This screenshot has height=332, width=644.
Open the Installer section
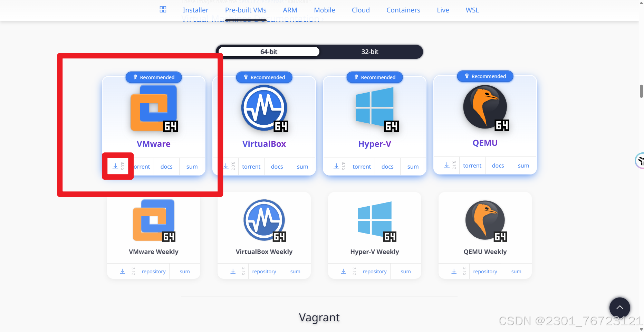point(195,10)
